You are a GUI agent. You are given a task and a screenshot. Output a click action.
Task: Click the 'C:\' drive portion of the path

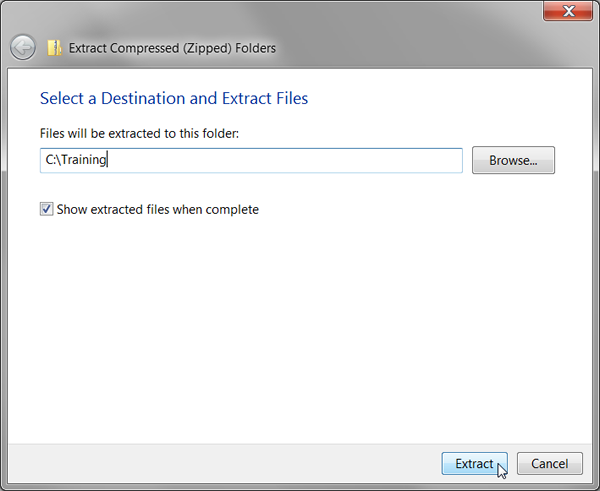(x=52, y=160)
